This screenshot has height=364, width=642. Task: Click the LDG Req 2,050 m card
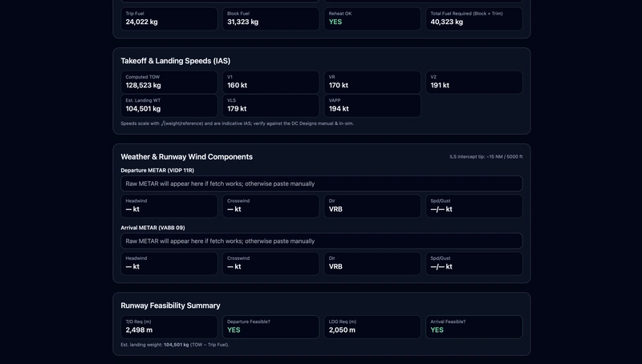(x=372, y=326)
